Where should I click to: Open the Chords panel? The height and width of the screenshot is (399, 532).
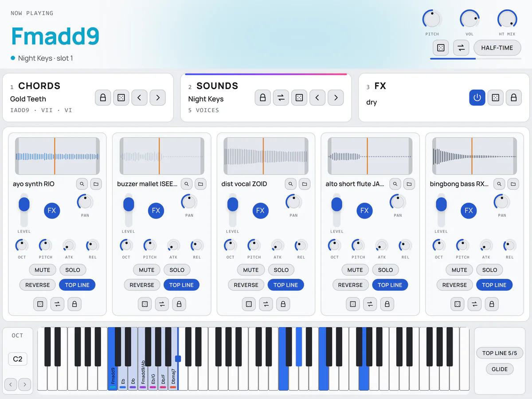(x=39, y=86)
